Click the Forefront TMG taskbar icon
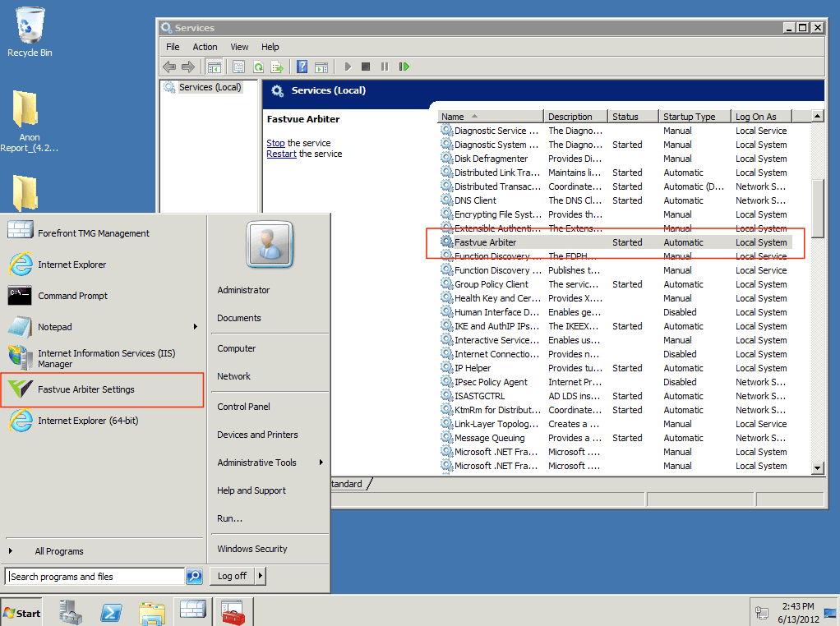The image size is (840, 626). (193, 610)
